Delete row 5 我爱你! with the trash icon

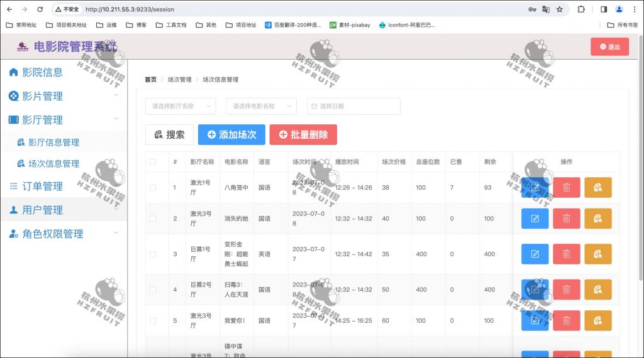click(567, 321)
